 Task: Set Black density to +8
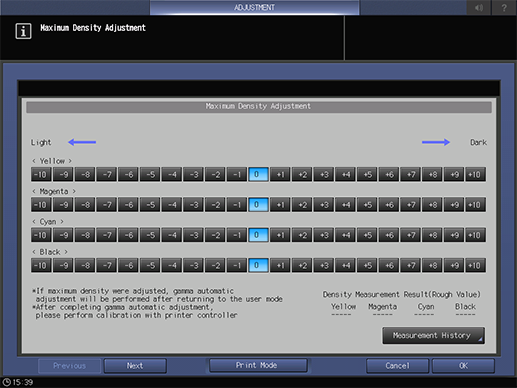(x=432, y=265)
